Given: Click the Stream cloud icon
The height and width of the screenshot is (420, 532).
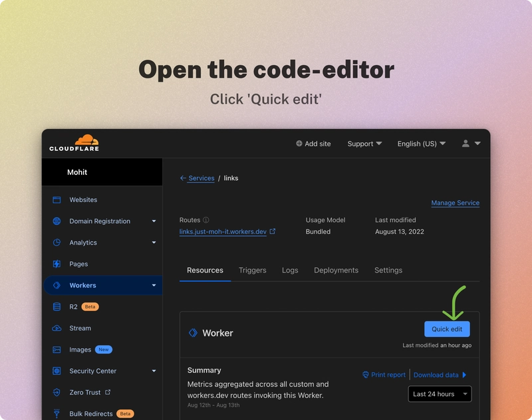Looking at the screenshot, I should coord(57,328).
